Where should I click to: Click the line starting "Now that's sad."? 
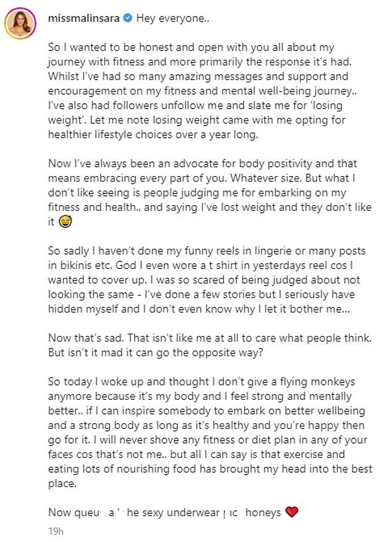click(210, 337)
